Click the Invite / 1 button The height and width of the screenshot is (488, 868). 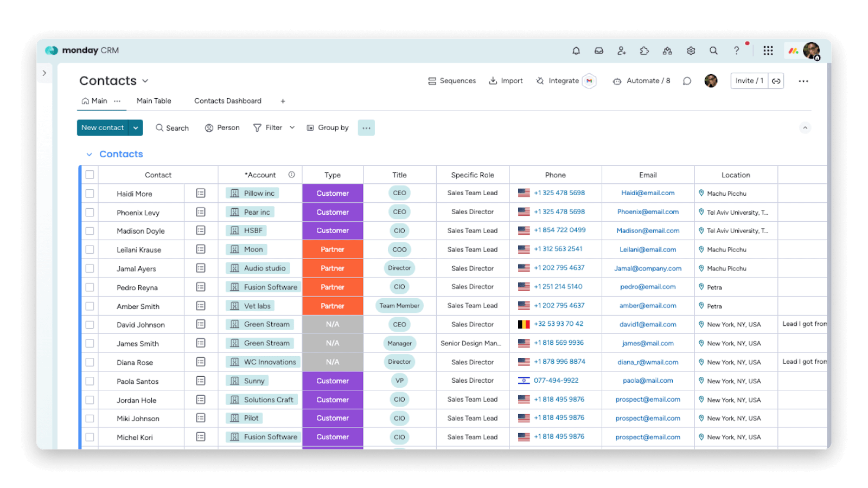(x=749, y=81)
